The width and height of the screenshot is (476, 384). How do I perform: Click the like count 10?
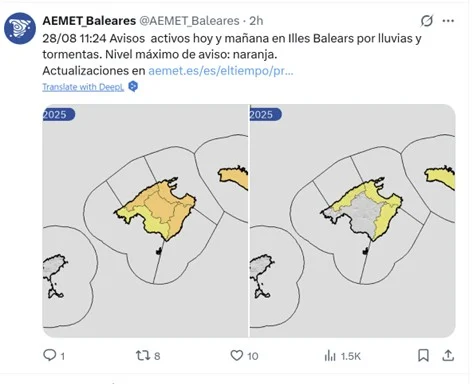coord(253,356)
